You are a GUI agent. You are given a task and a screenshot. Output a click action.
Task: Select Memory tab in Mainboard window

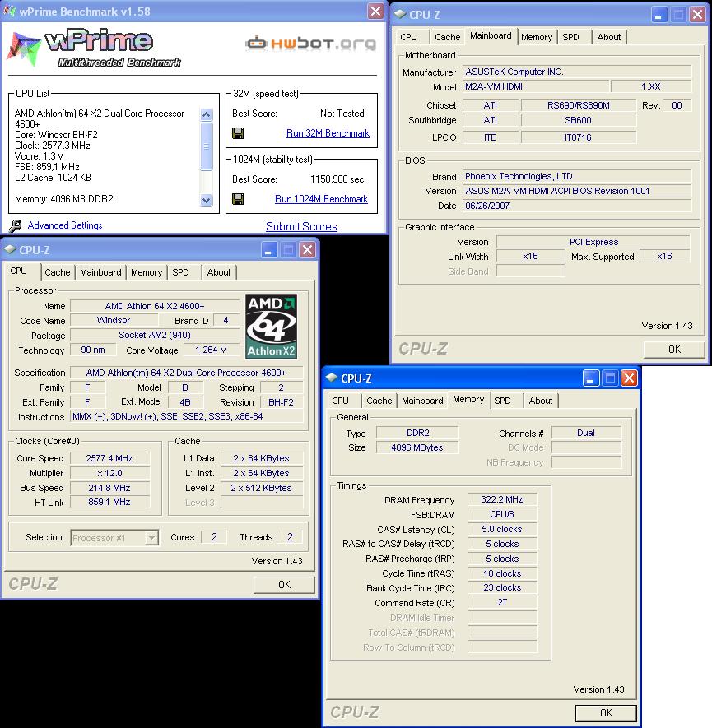(x=537, y=37)
